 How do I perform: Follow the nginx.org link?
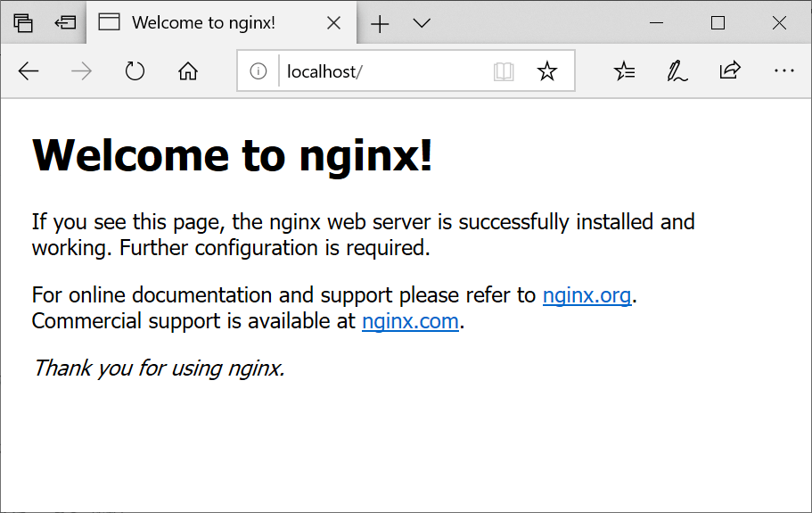pos(586,295)
